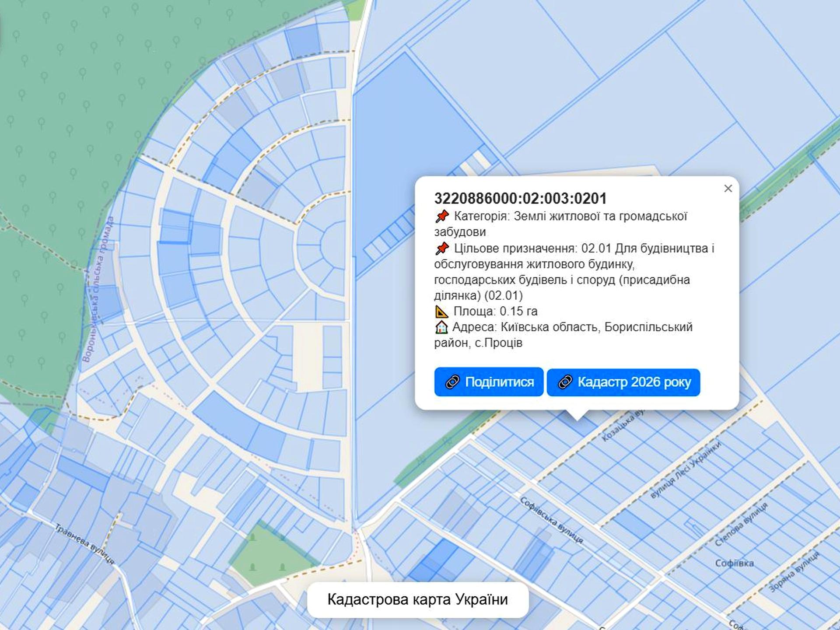Screen dimensions: 840x630
Task: Click the pushpin icon beside Категорія
Action: point(442,216)
